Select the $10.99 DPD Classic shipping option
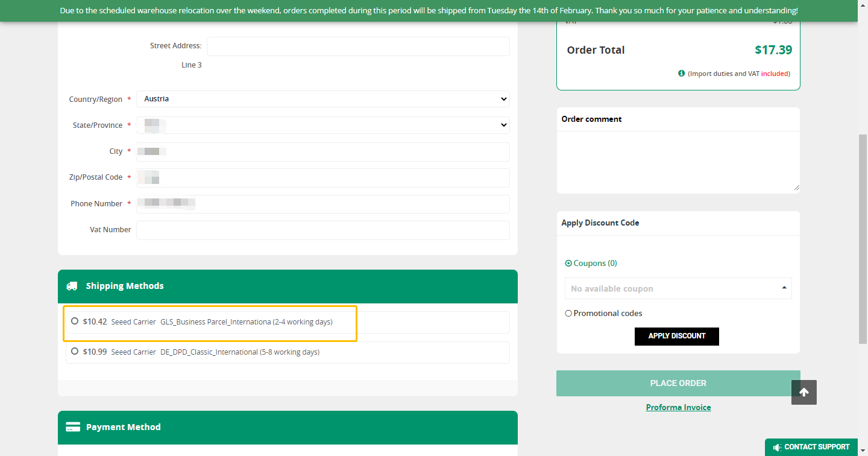Viewport: 868px width, 456px height. click(x=75, y=351)
